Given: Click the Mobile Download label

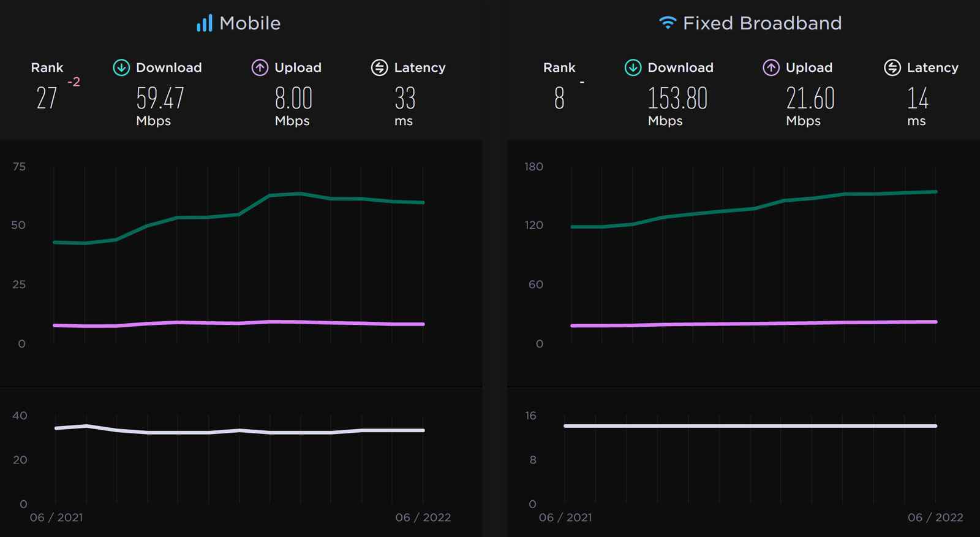Looking at the screenshot, I should pos(169,67).
